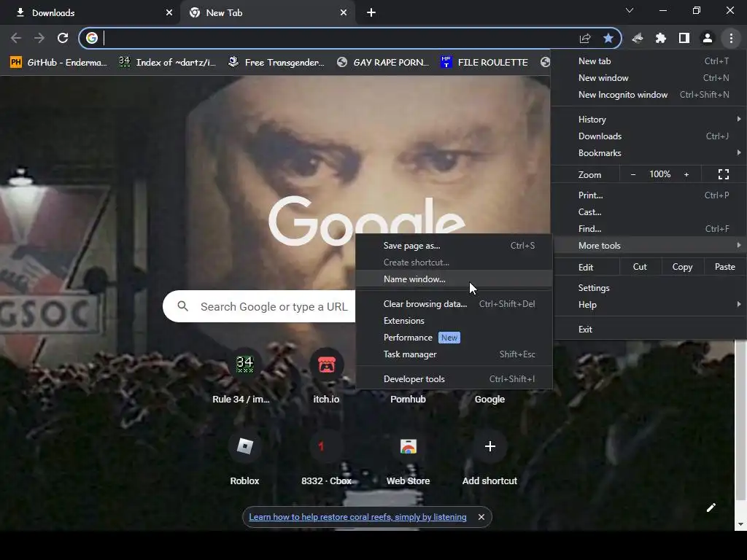Close the Downloads tab
Screen dimensions: 747x560
click(x=169, y=13)
